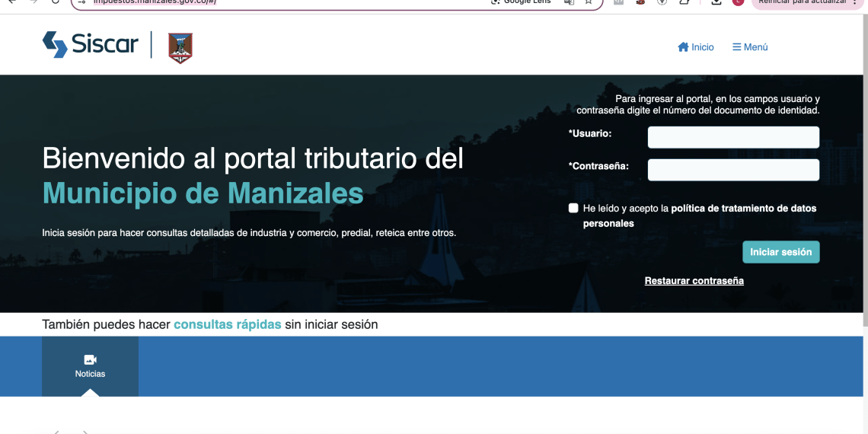Click the 'Municipio de Manizales' heading text
The width and height of the screenshot is (868, 434).
click(203, 193)
